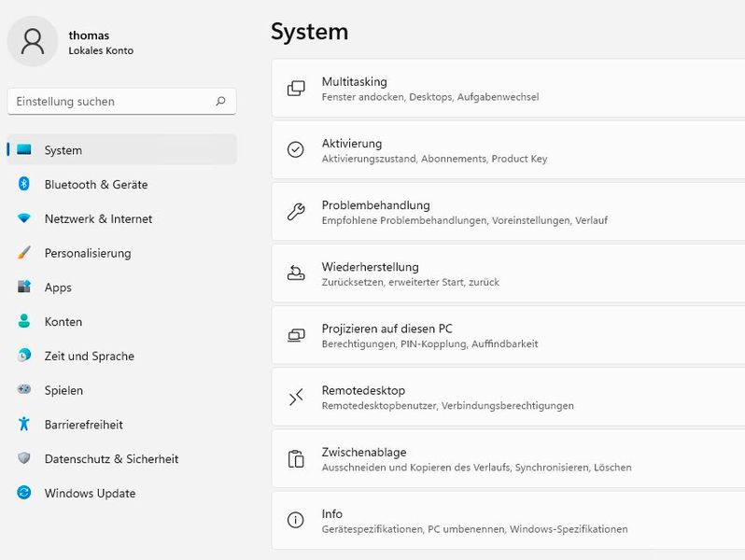Click the Barrierefreiheit accessibility figure icon
The width and height of the screenshot is (745, 560).
tap(23, 424)
